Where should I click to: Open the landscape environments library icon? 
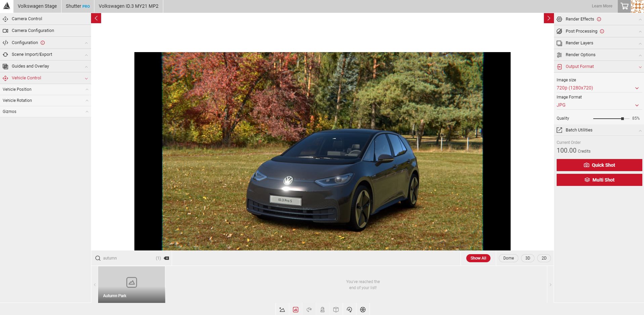(282, 310)
